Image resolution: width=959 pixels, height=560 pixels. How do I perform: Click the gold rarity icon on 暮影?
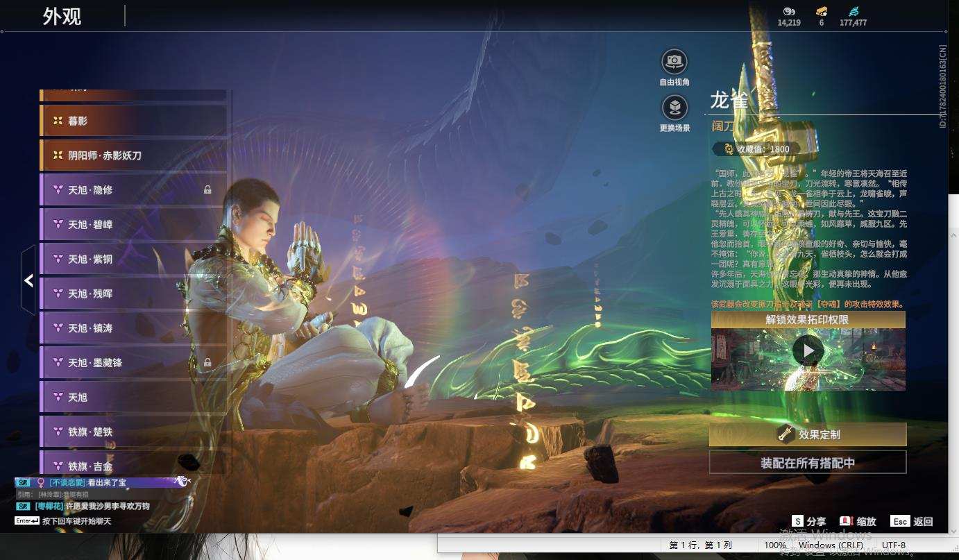coord(58,121)
